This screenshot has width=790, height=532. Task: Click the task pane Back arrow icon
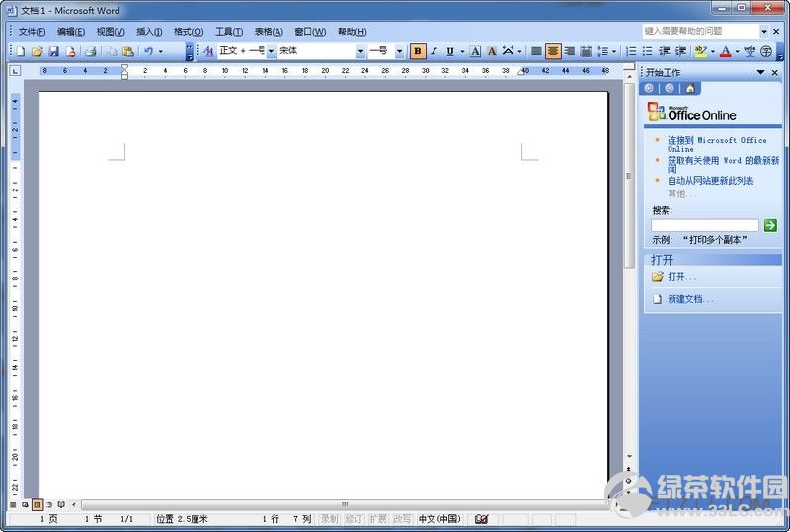coord(649,89)
